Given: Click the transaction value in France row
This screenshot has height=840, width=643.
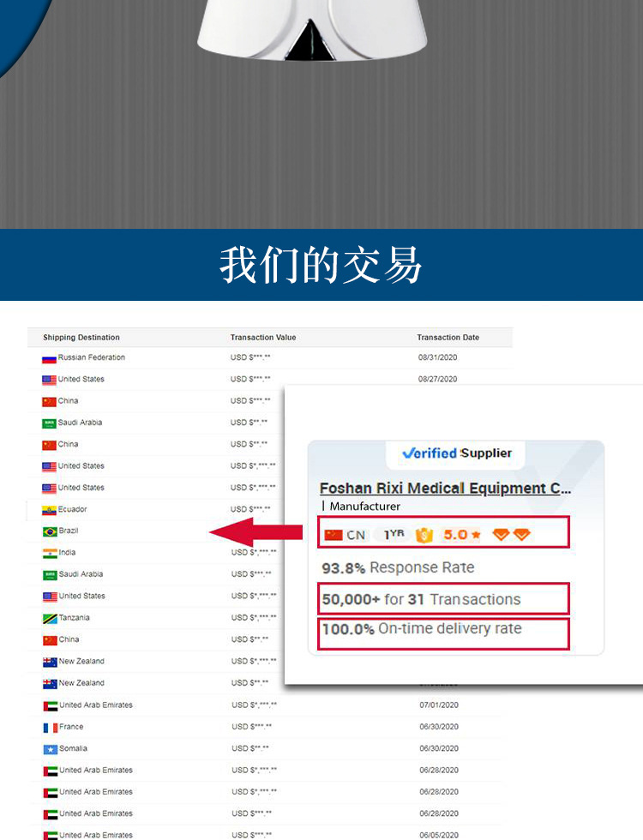Looking at the screenshot, I should pyautogui.click(x=251, y=727).
